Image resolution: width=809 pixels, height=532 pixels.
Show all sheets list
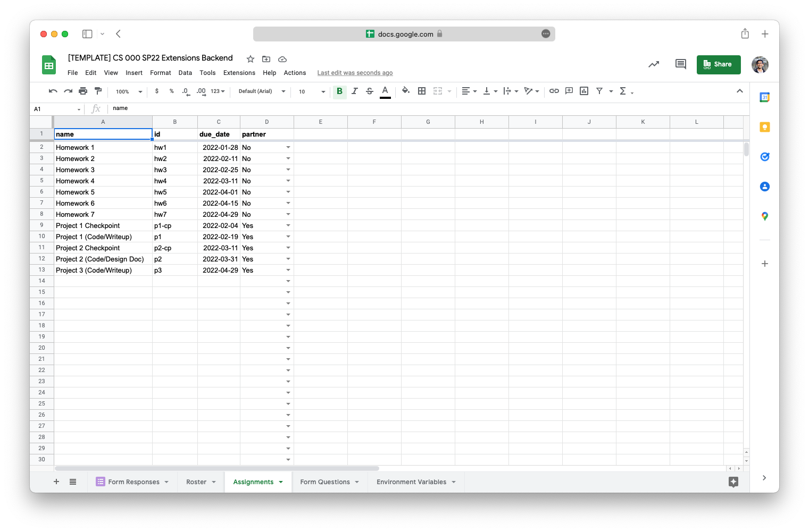click(73, 482)
